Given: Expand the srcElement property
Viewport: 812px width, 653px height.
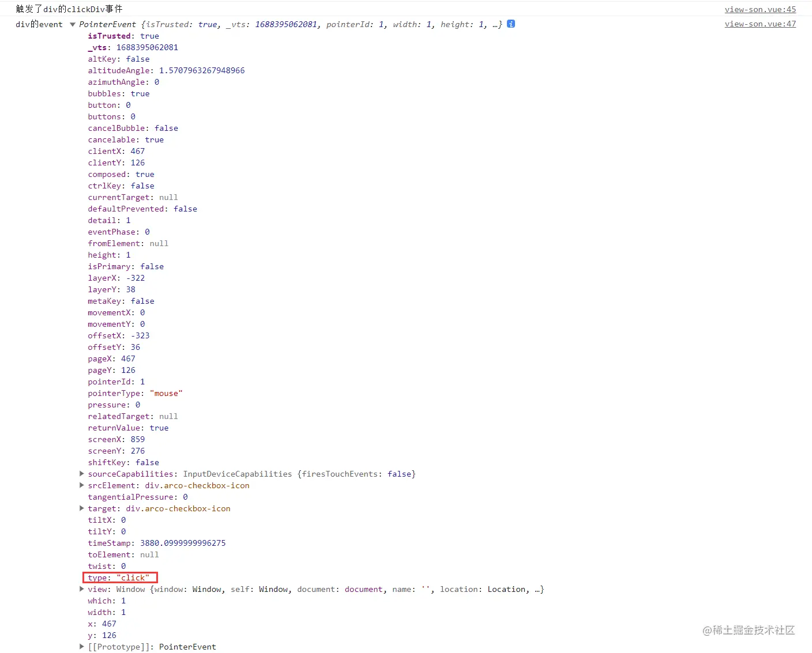Looking at the screenshot, I should tap(82, 485).
